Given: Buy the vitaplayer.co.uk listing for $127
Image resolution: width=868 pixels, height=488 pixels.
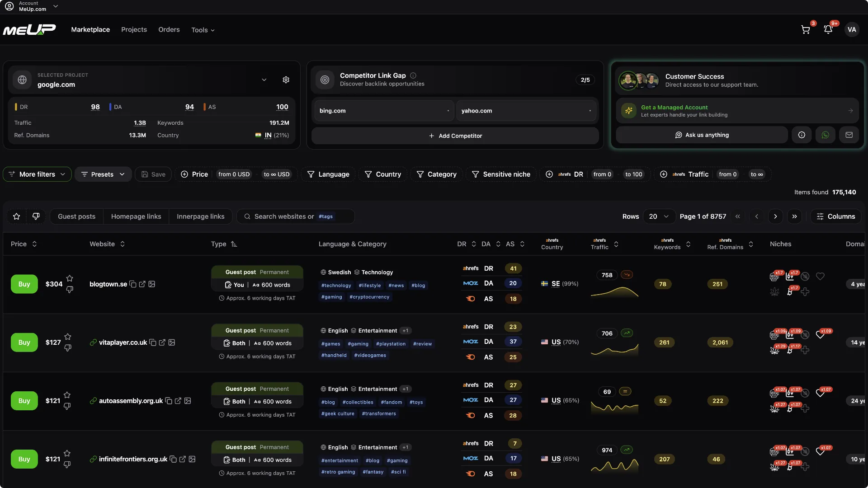Looking at the screenshot, I should (24, 343).
